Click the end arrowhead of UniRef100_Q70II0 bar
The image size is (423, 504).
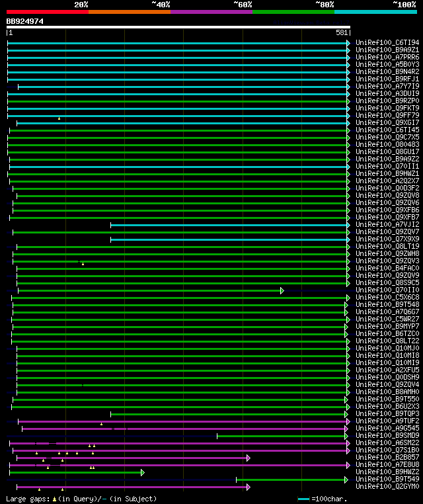click(282, 291)
